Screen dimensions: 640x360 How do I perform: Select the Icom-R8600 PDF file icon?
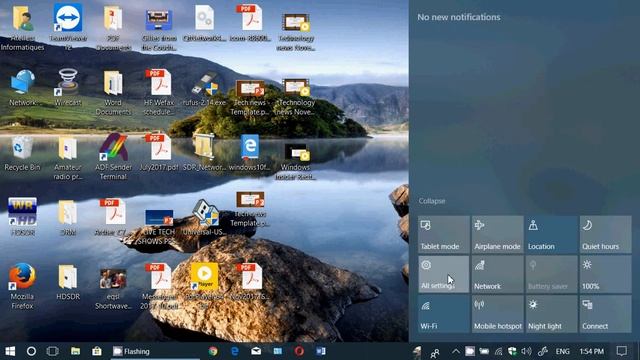point(250,24)
